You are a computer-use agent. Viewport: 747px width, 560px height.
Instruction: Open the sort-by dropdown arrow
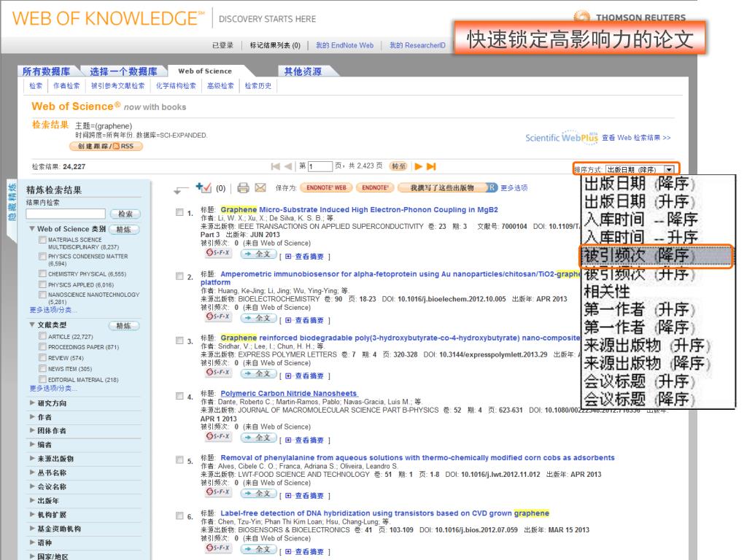(x=670, y=169)
